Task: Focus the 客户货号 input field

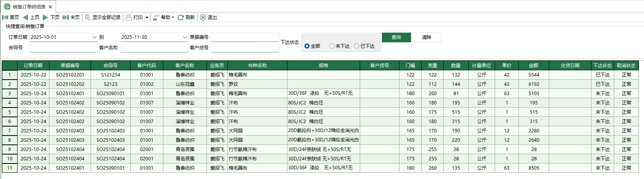Action: click(245, 48)
